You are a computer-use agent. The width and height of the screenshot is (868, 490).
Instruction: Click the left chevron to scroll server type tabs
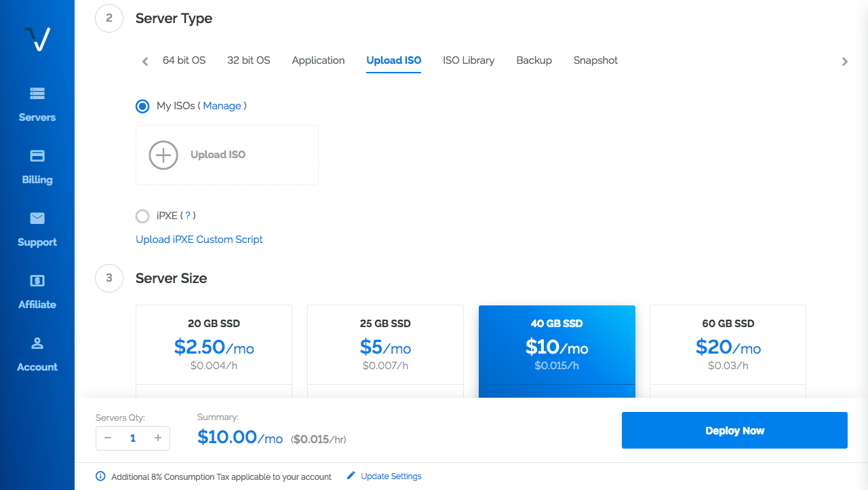(x=144, y=61)
